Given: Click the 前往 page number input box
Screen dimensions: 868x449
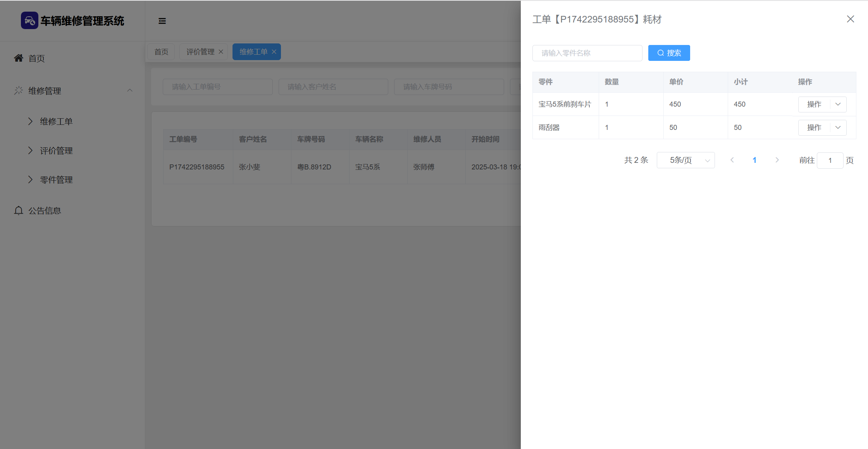Looking at the screenshot, I should click(x=830, y=161).
